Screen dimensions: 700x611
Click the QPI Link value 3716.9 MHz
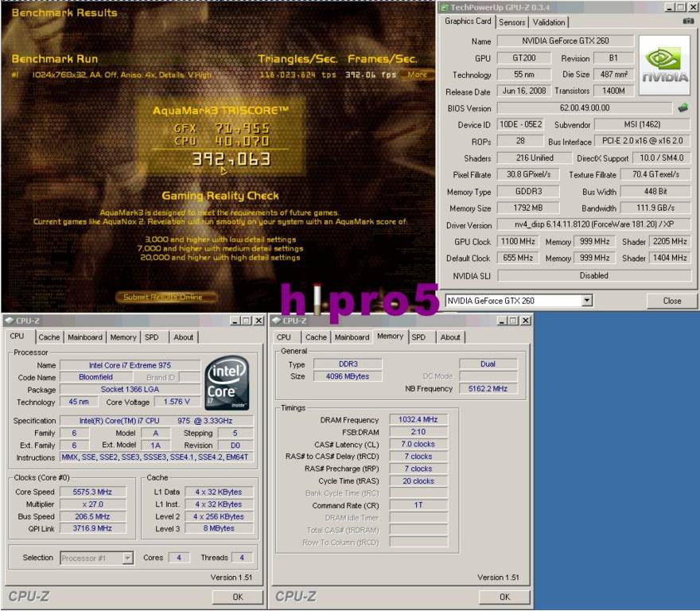point(92,528)
